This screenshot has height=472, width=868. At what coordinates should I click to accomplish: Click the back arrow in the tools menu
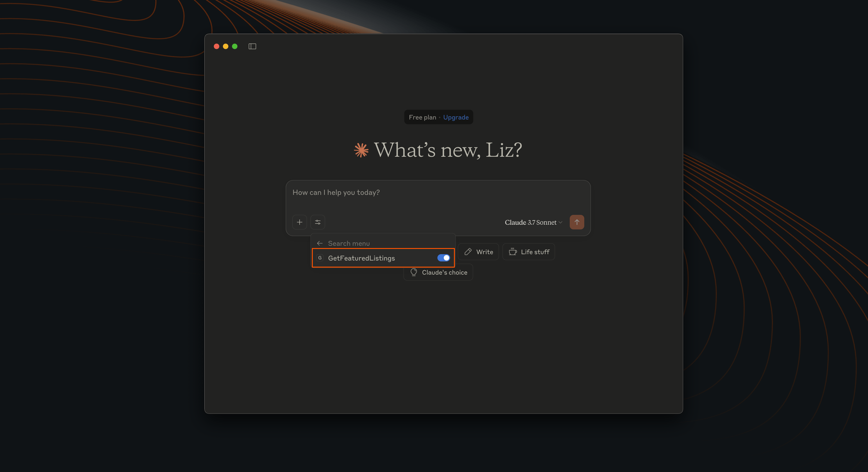320,243
